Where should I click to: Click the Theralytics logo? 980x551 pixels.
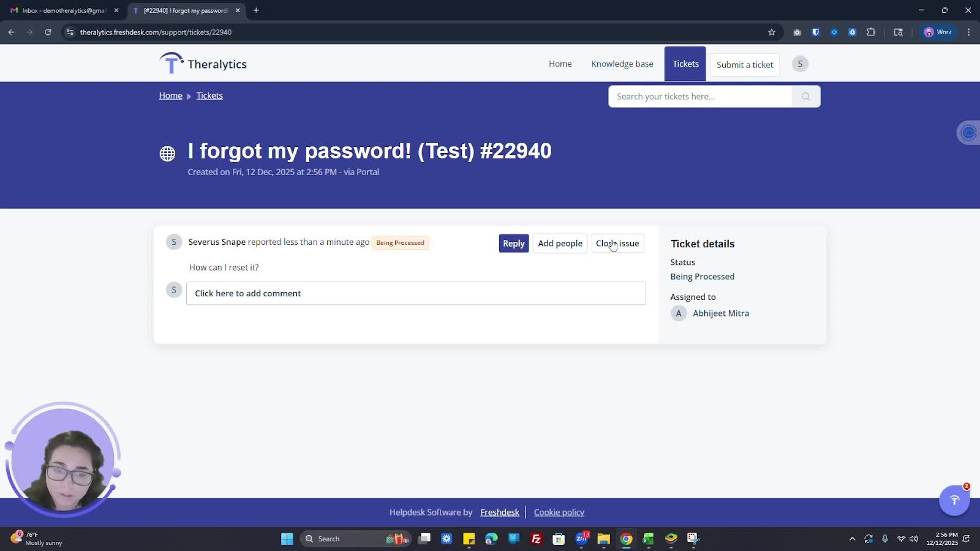pyautogui.click(x=203, y=63)
